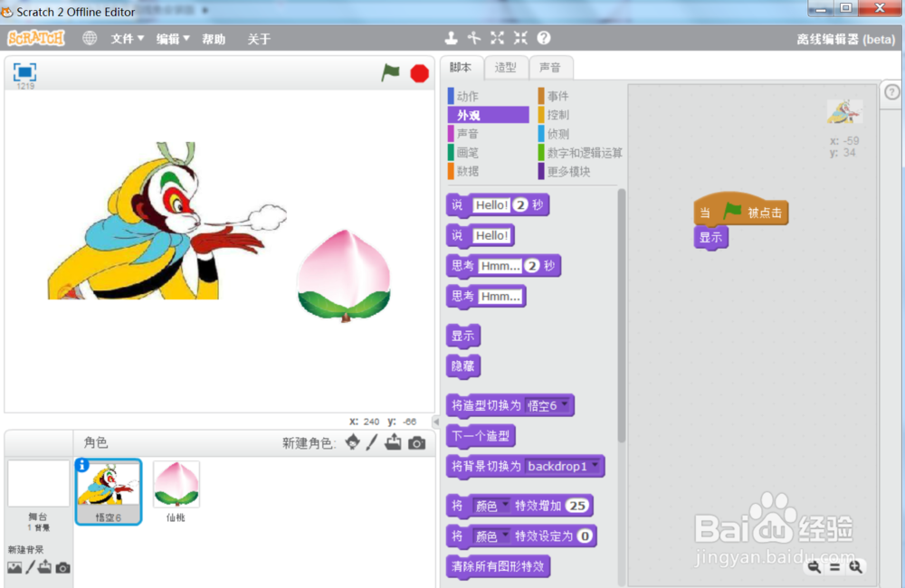The width and height of the screenshot is (905, 588).
Task: Click Hmm... field in 思考 2秒 block
Action: pyautogui.click(x=500, y=266)
